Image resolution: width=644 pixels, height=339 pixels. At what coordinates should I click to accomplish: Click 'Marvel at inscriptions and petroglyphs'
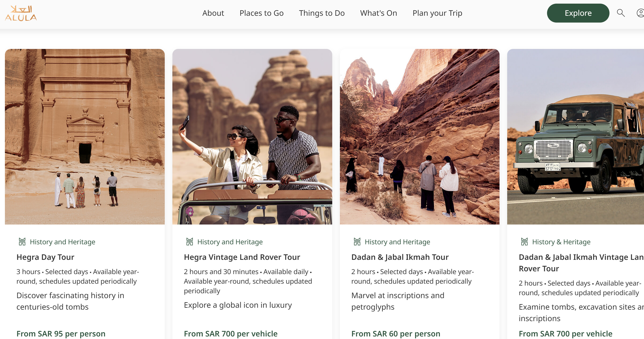(x=398, y=301)
